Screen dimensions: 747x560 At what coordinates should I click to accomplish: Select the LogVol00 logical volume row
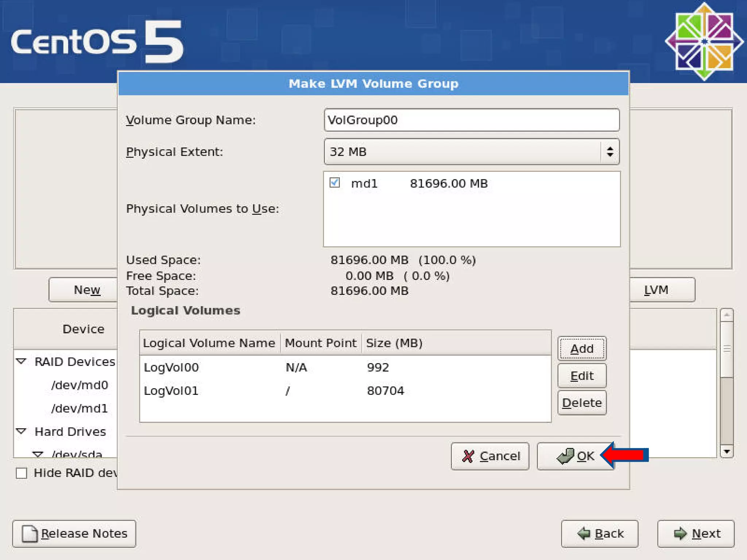click(x=345, y=367)
